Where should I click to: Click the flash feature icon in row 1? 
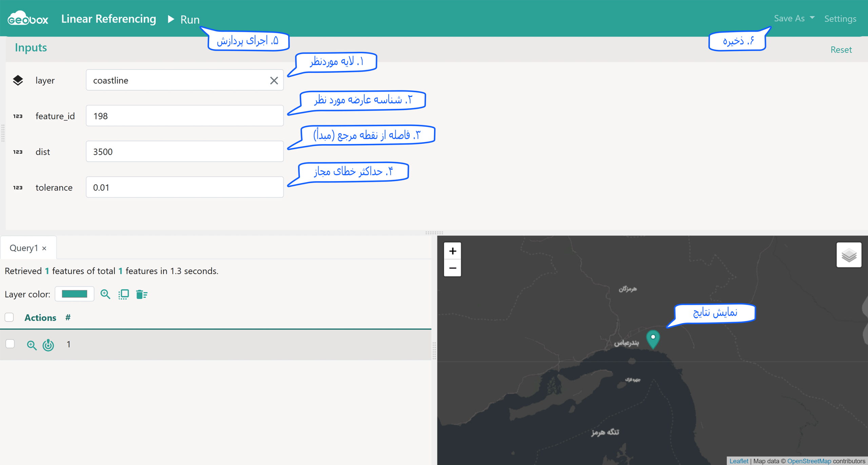48,345
